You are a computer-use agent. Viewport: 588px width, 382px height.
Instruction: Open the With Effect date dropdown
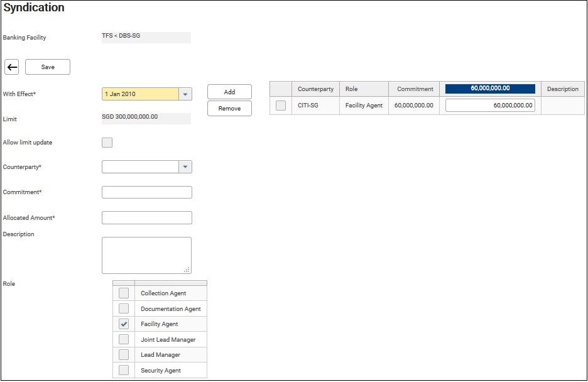185,94
